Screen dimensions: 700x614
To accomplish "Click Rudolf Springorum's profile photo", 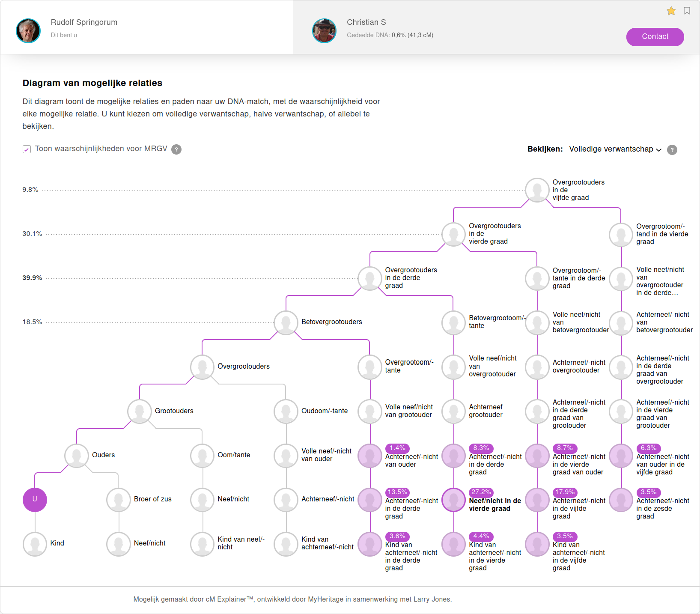I will click(28, 31).
